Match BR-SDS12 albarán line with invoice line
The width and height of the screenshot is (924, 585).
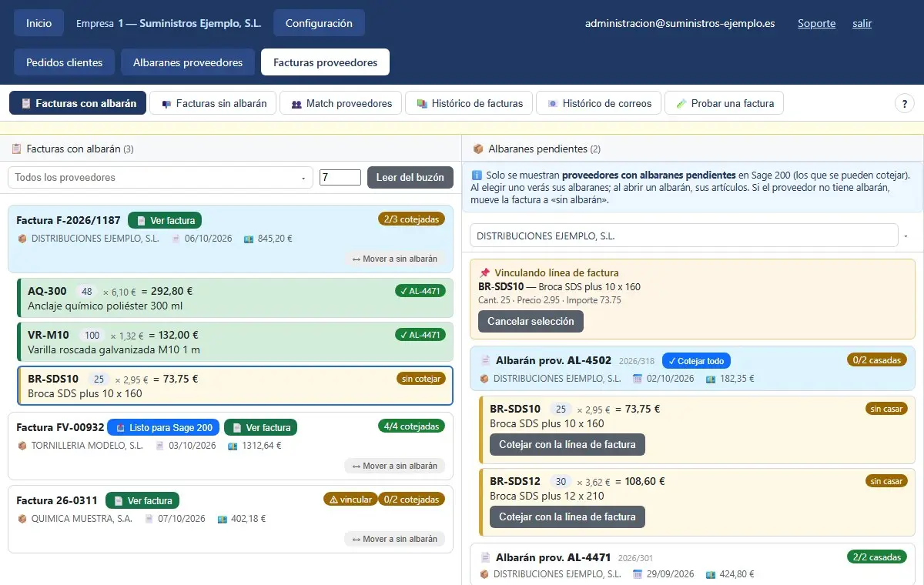[567, 516]
